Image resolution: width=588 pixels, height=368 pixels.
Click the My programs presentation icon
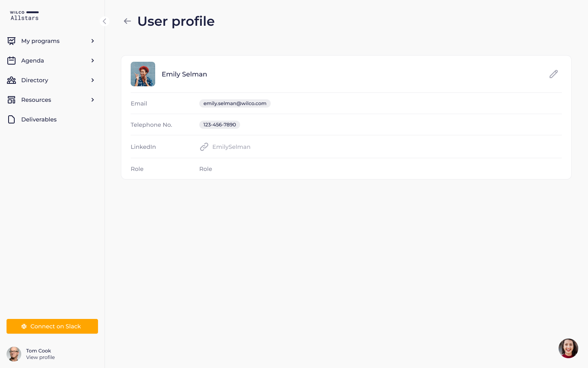pos(11,41)
